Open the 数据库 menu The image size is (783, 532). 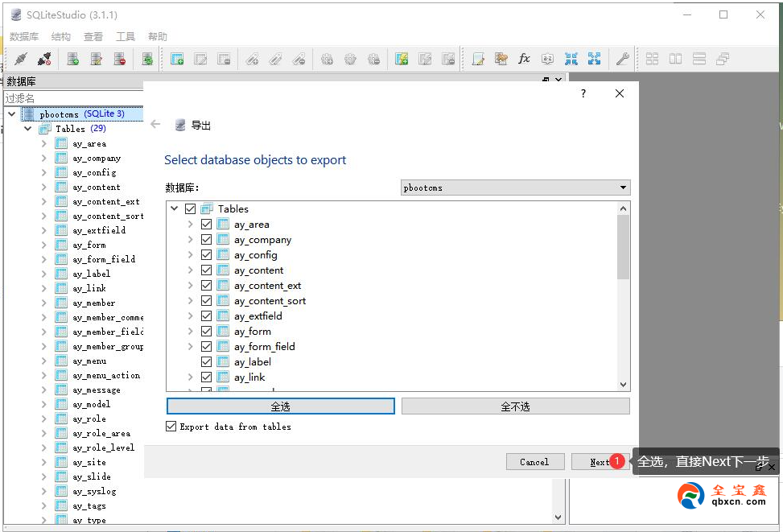(x=24, y=36)
